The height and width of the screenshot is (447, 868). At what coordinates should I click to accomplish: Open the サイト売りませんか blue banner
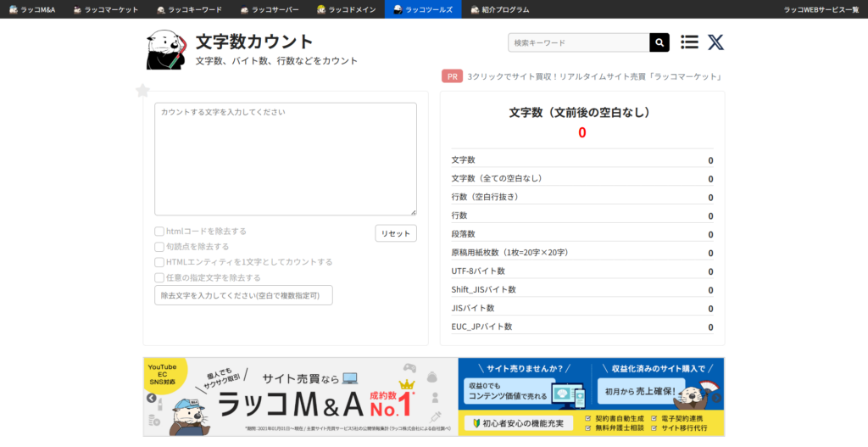tap(591, 397)
